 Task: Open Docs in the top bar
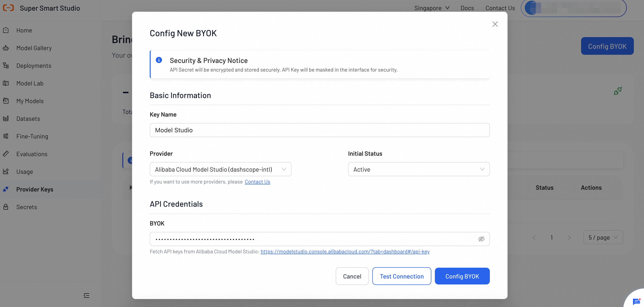tap(467, 8)
